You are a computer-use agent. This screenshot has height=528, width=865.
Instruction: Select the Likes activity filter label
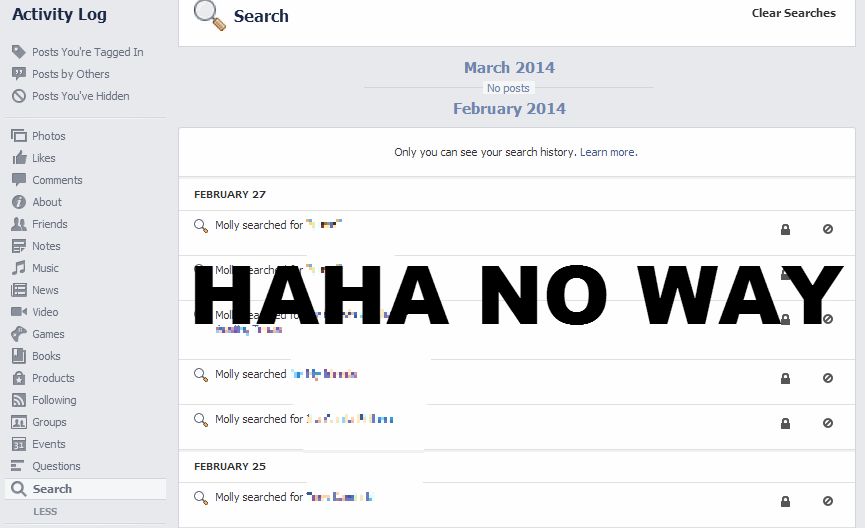pyautogui.click(x=44, y=158)
